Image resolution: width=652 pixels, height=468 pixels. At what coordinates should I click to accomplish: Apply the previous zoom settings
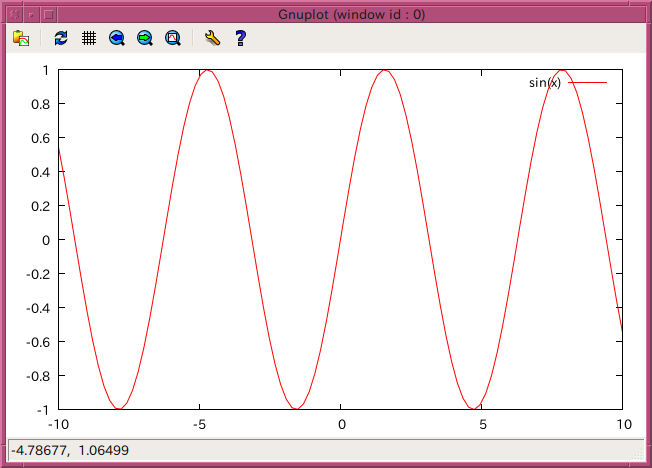click(117, 38)
